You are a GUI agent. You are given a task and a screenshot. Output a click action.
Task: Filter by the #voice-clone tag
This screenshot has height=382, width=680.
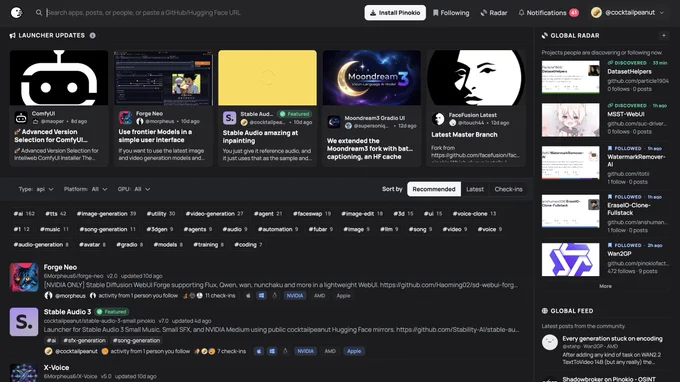pos(474,214)
